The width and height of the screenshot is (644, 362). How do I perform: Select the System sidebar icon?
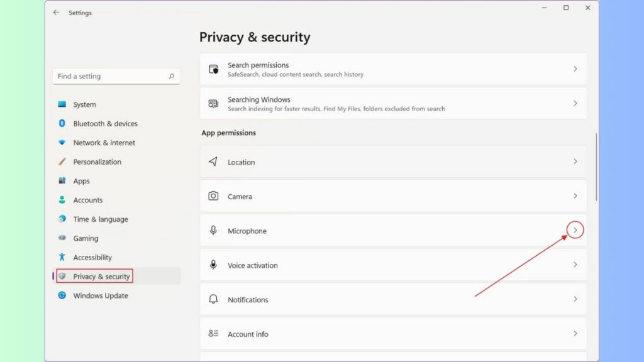[x=62, y=104]
